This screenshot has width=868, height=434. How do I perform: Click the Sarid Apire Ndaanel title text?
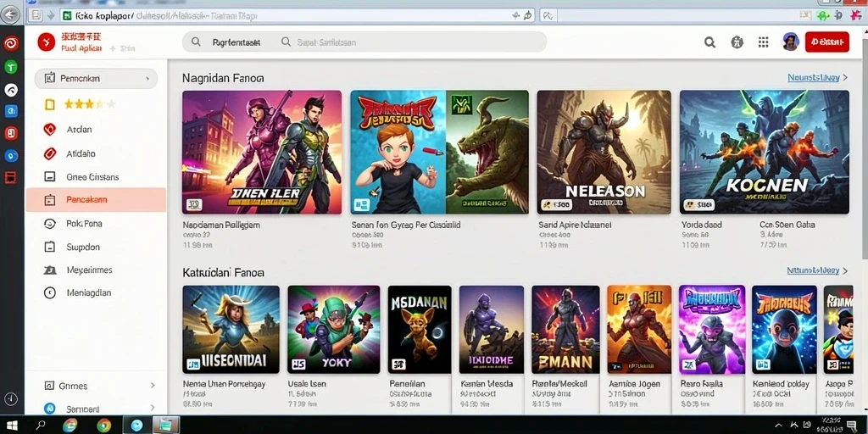(x=576, y=225)
